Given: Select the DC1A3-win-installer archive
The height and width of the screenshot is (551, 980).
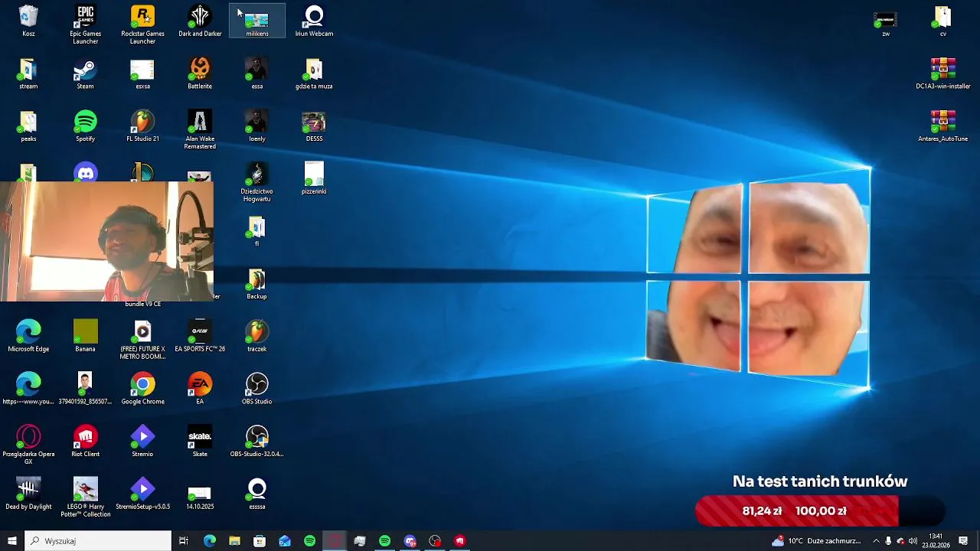Looking at the screenshot, I should (942, 74).
